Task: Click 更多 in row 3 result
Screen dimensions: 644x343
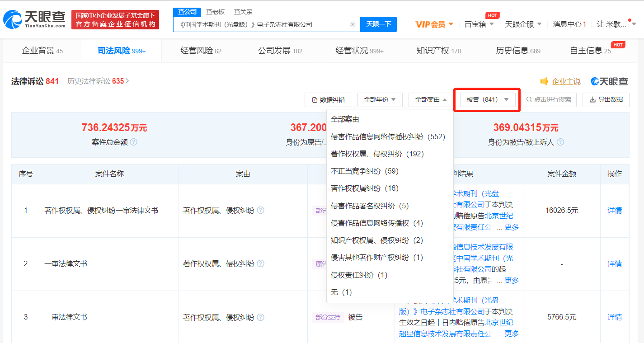Action: 512,334
